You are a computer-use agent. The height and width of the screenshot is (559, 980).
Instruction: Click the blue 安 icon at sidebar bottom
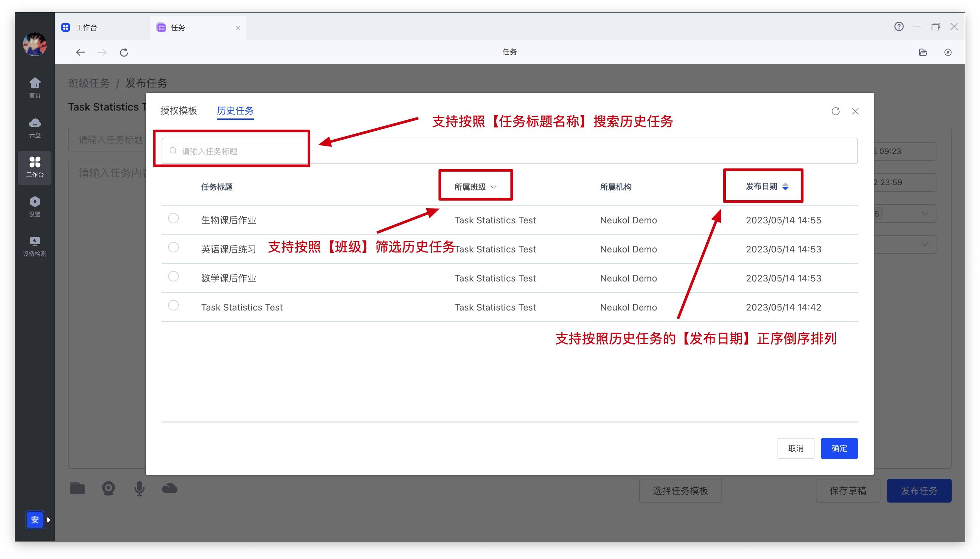pyautogui.click(x=35, y=519)
